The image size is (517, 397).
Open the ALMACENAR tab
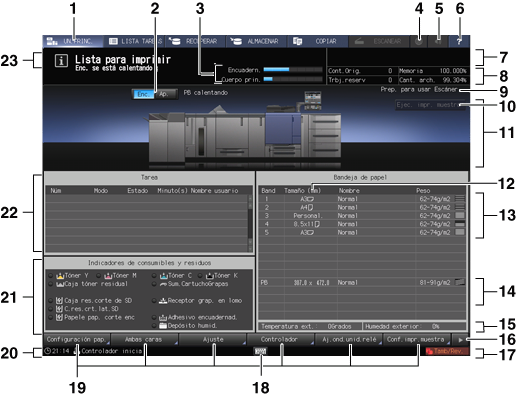(256, 41)
